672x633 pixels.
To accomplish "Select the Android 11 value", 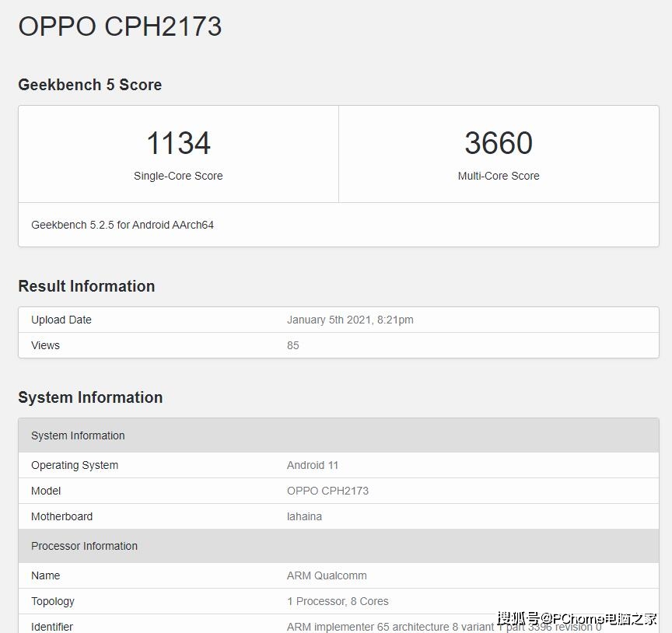I will click(313, 465).
